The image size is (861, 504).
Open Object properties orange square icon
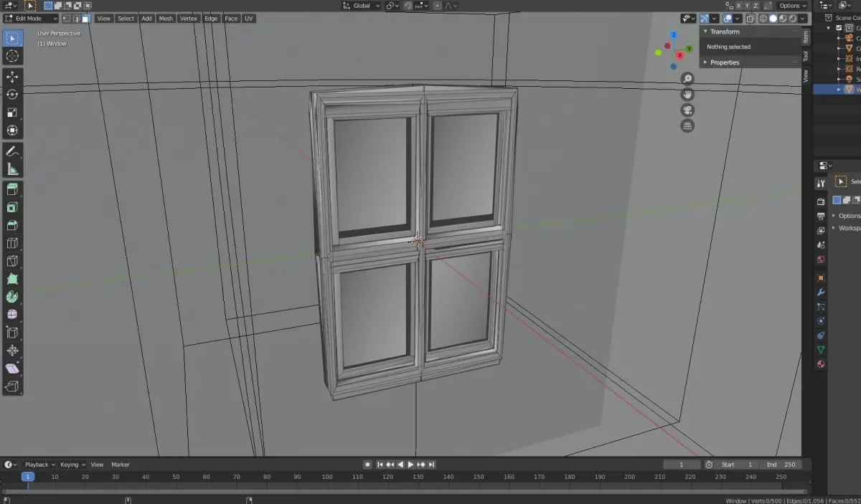pos(821,278)
